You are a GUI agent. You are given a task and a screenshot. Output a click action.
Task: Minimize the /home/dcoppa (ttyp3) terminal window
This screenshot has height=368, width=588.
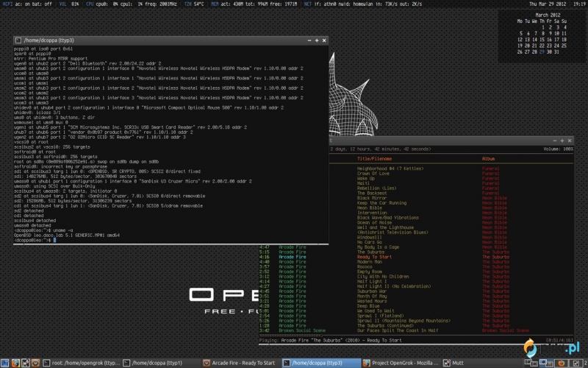pyautogui.click(x=309, y=40)
